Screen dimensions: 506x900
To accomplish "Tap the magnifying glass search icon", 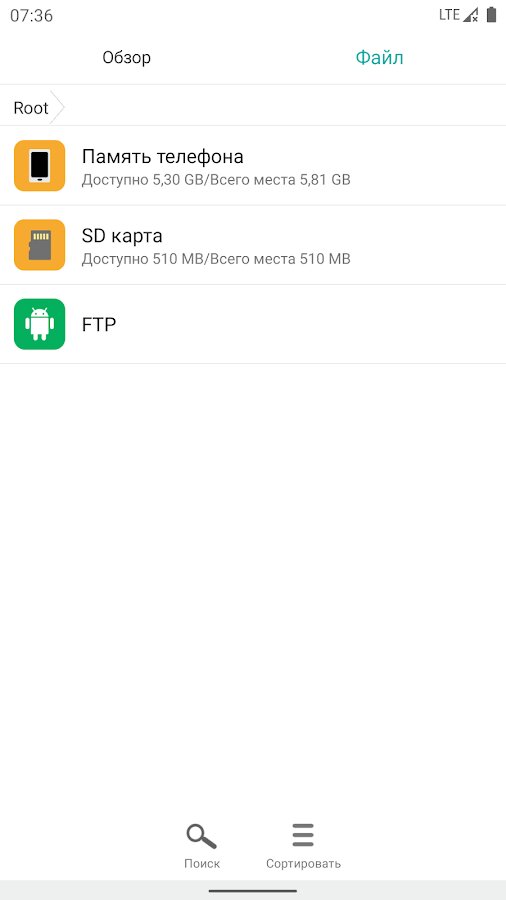I will 201,836.
